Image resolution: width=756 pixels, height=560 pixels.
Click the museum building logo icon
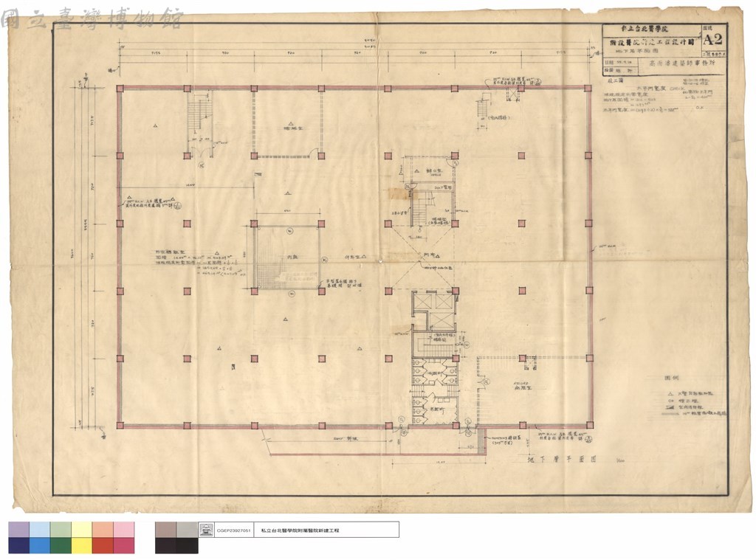coord(207,530)
